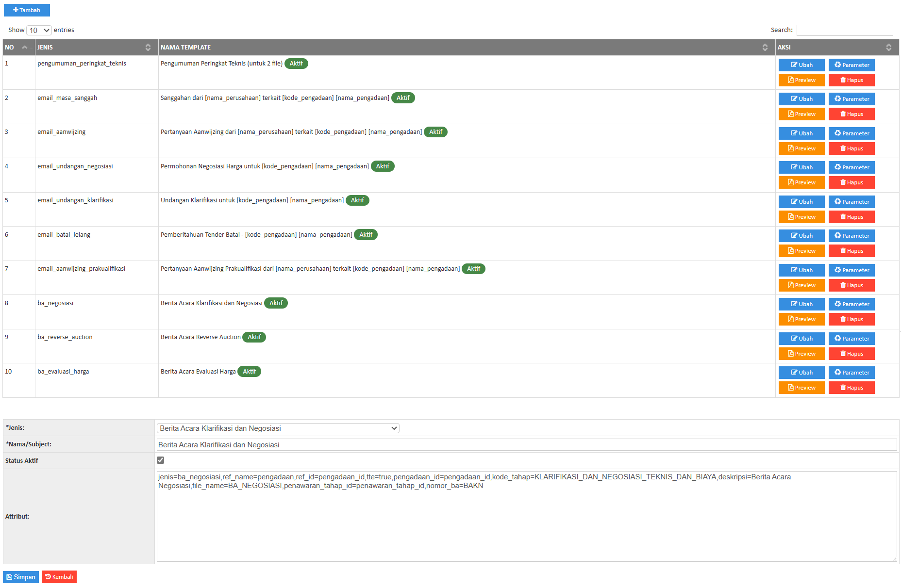Open Parameter for ba_evaluasi_harga
The image size is (902, 588).
pyautogui.click(x=852, y=373)
